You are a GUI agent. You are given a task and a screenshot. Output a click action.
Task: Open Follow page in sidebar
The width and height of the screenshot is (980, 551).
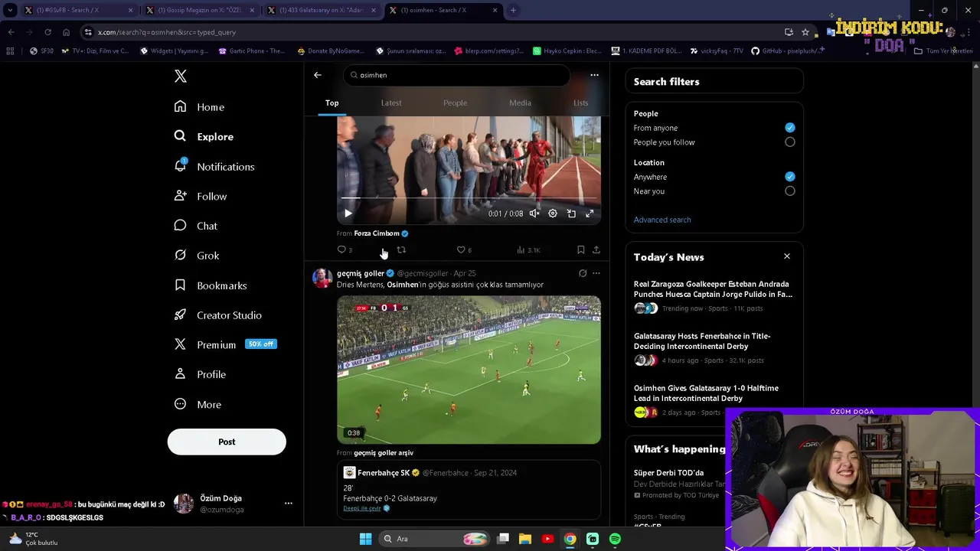(201, 196)
